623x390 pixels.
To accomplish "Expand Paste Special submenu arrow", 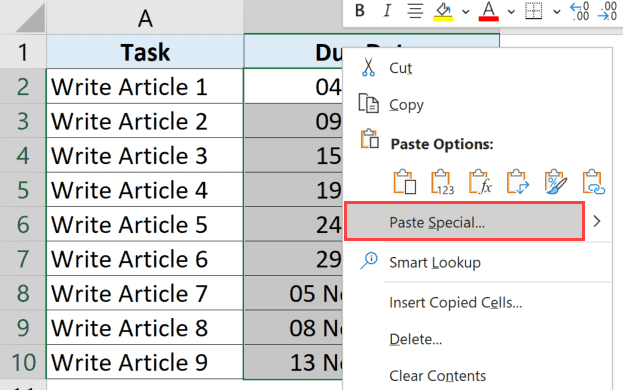I will click(x=597, y=221).
